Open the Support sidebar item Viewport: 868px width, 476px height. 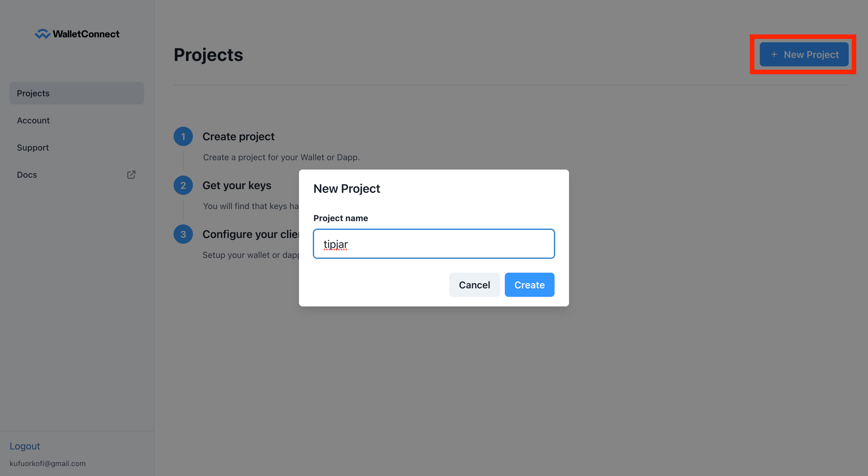pyautogui.click(x=33, y=148)
